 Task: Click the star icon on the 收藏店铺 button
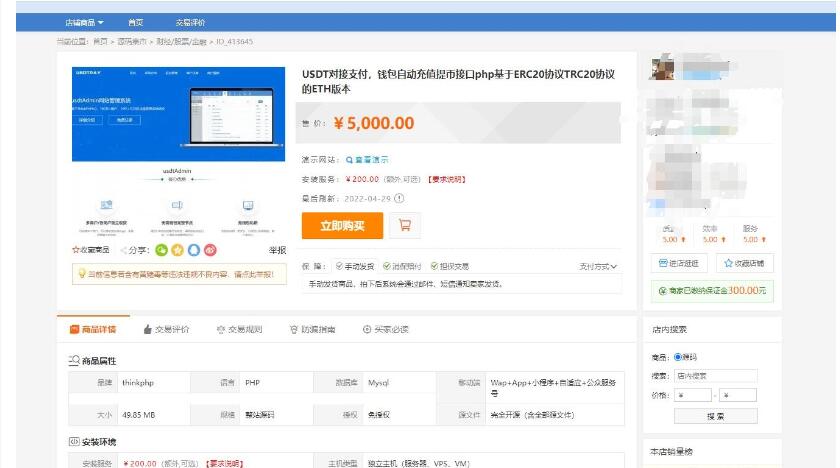pyautogui.click(x=728, y=263)
